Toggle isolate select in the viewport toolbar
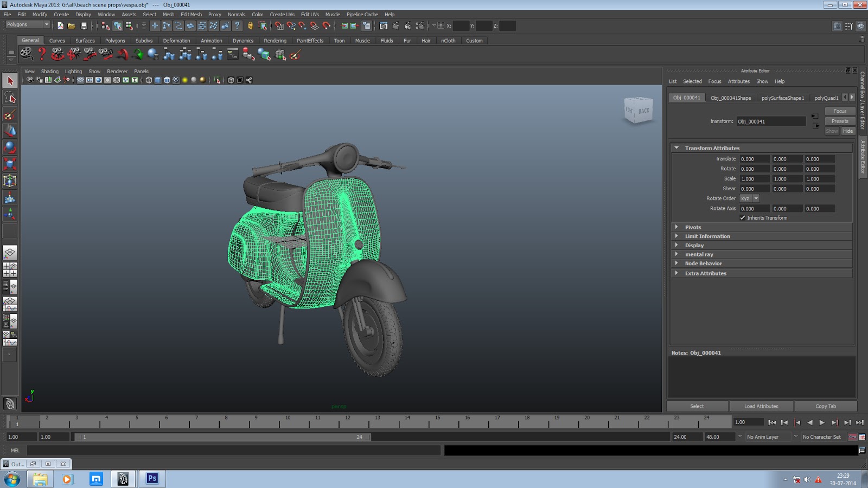 (x=217, y=80)
